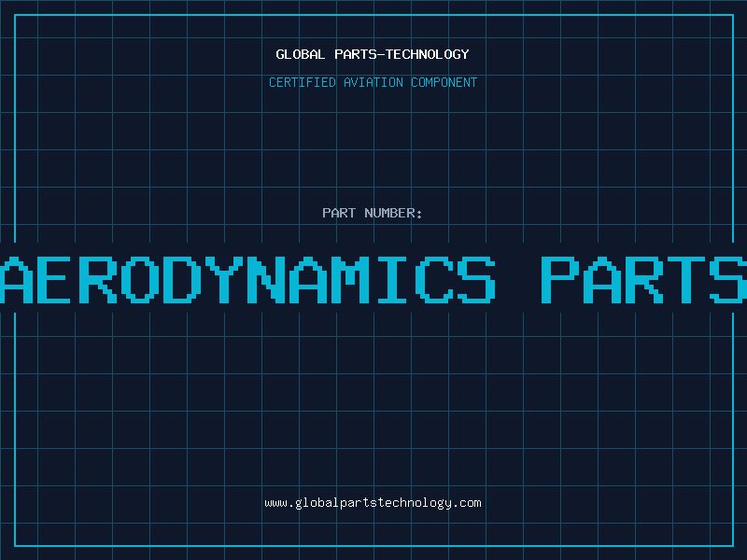This screenshot has height=560, width=747.
Task: Select the word AVIATION in the subtitle
Action: (x=373, y=82)
